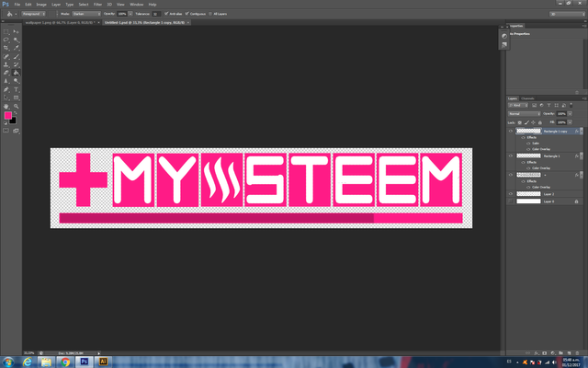588x368 pixels.
Task: Switch to the wallpaper document tab
Action: pyautogui.click(x=60, y=22)
